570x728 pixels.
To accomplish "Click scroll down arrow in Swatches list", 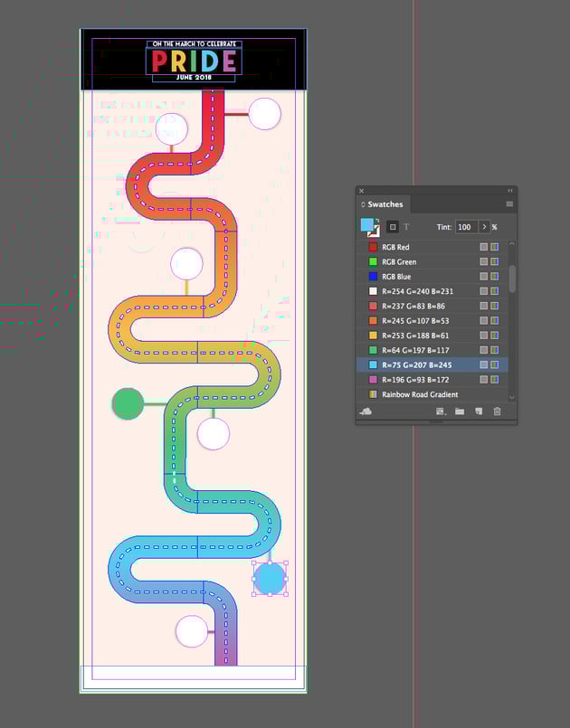I will pos(512,397).
